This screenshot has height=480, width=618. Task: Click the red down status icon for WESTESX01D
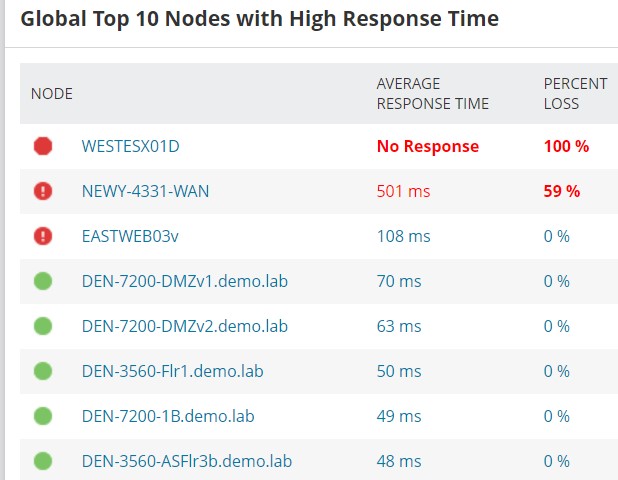coord(43,146)
